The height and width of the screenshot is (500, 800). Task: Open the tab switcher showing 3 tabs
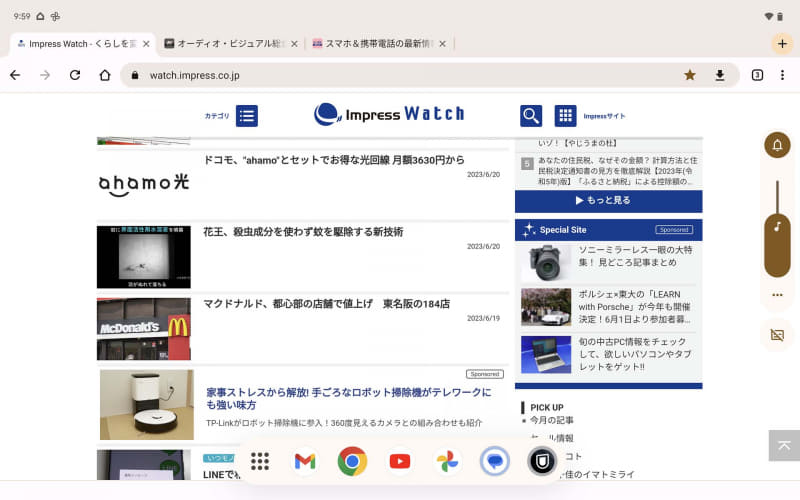pyautogui.click(x=757, y=75)
